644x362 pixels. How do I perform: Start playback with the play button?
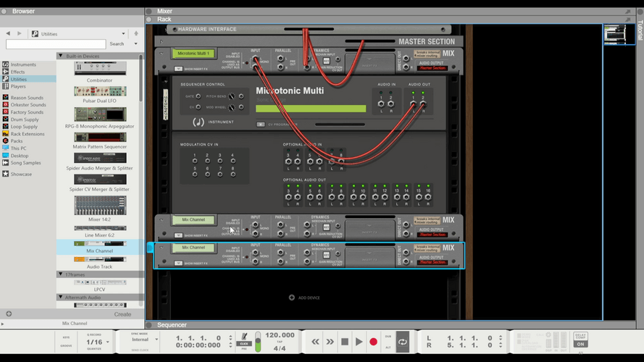tap(359, 342)
